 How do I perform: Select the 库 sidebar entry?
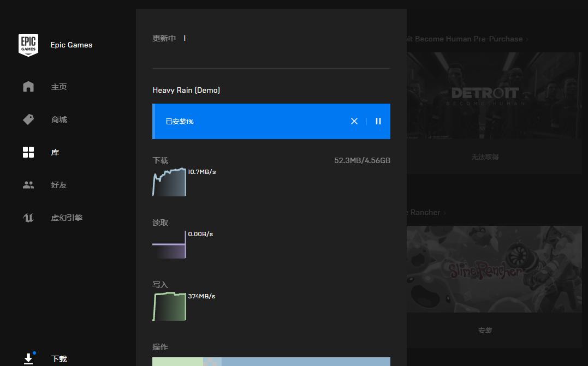click(x=55, y=152)
